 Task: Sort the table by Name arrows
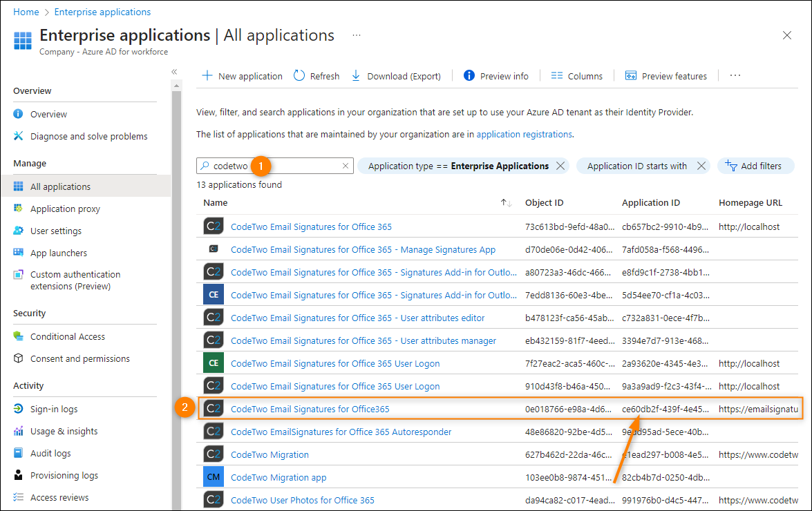click(x=506, y=203)
